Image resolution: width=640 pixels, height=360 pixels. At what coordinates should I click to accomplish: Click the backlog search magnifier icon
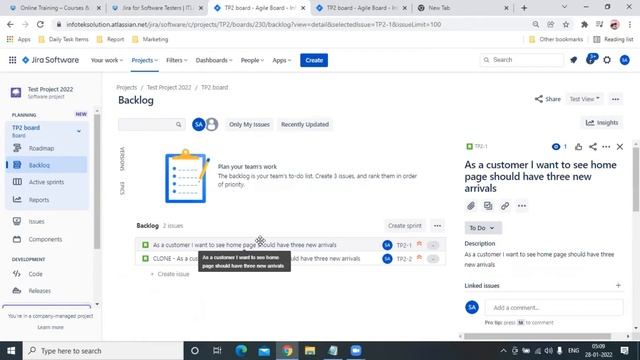point(178,124)
